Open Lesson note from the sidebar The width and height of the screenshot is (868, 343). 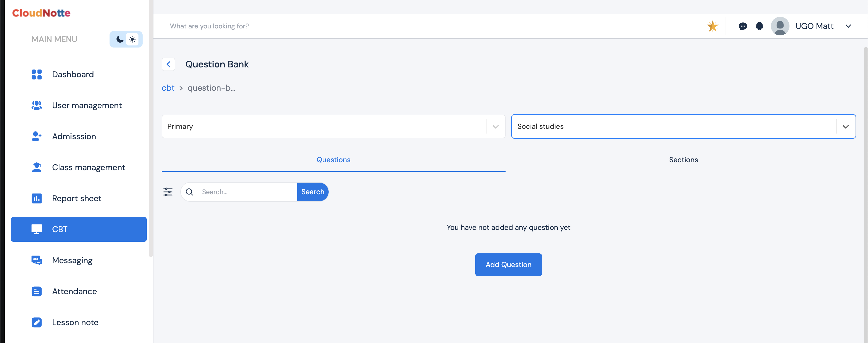pos(75,322)
